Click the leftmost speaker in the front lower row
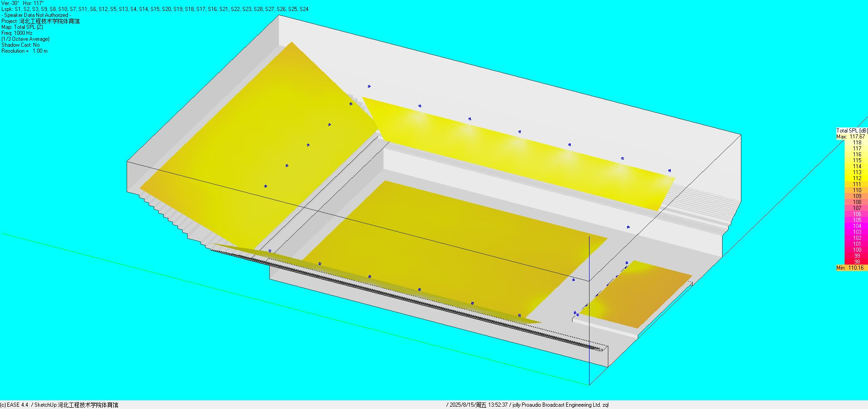This screenshot has height=409, width=868. tap(270, 251)
